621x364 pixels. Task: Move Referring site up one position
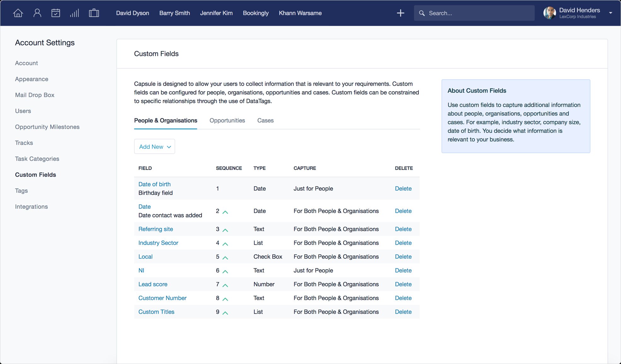tap(225, 230)
